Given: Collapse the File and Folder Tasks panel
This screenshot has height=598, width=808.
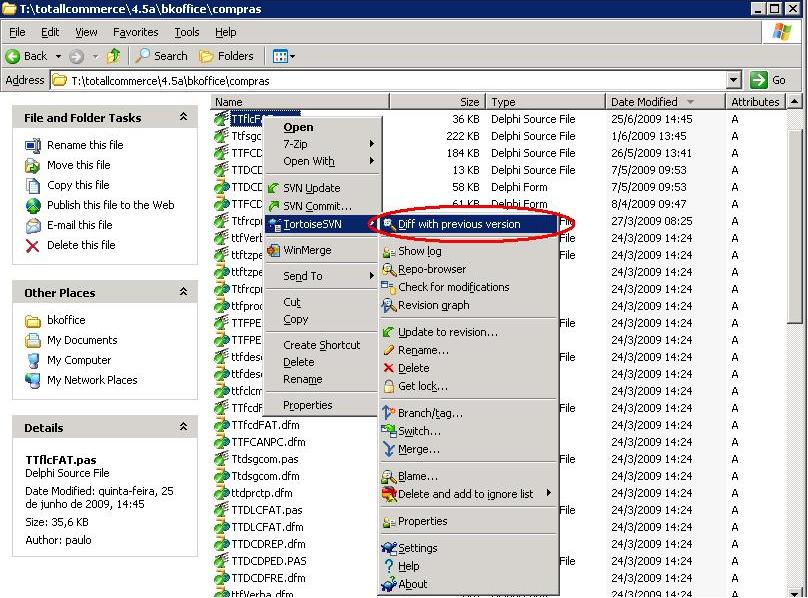Looking at the screenshot, I should [x=183, y=118].
